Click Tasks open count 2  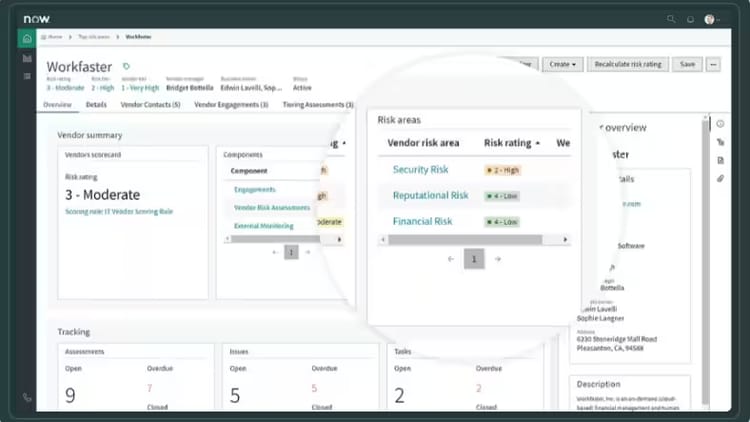coord(399,395)
